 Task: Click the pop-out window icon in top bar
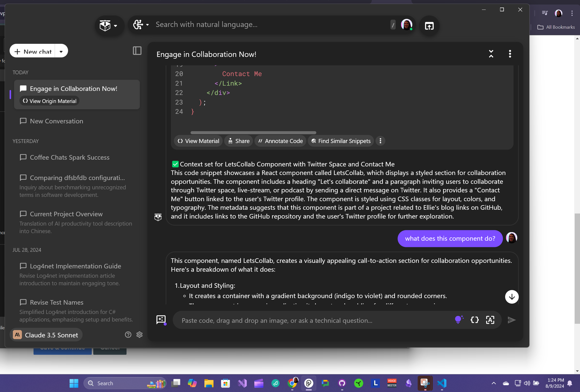point(429,26)
